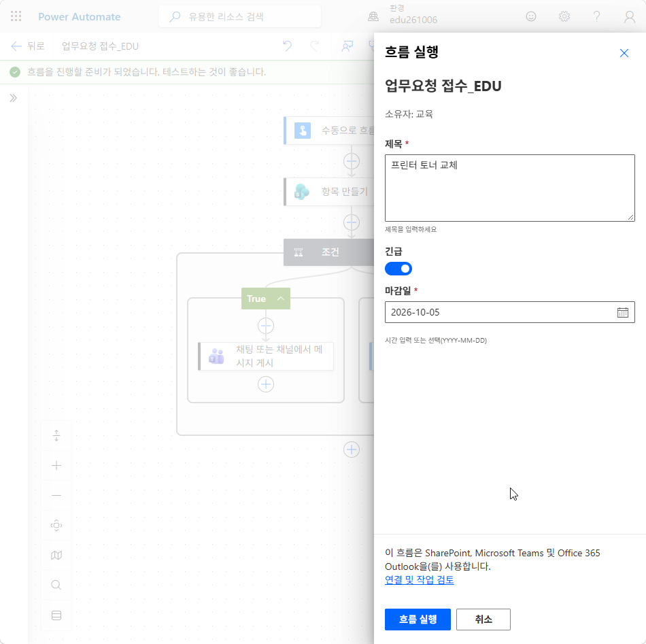Viewport: 646px width, 644px height.
Task: Focus the resource search box
Action: 239,16
